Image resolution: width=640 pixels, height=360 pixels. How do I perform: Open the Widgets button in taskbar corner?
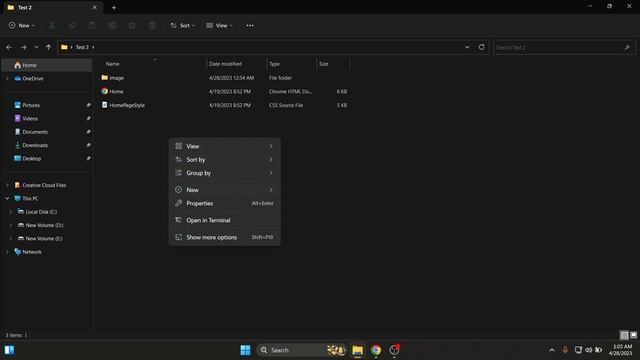pyautogui.click(x=9, y=350)
